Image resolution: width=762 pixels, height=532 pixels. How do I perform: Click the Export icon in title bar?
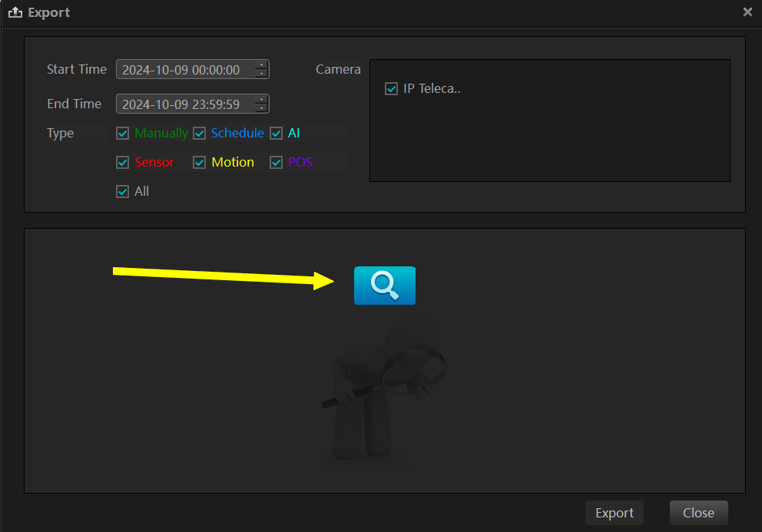[15, 12]
